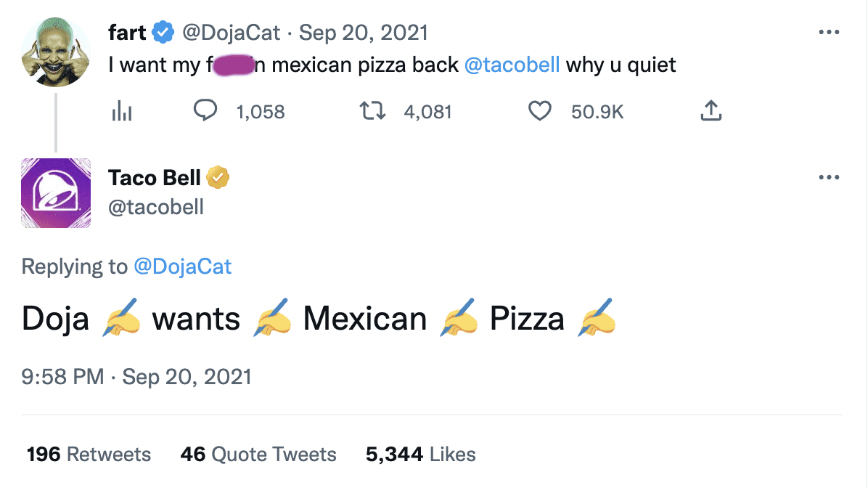Viewport: 868px width, 488px height.
Task: Open the Taco Bell profile logo
Action: pos(56,193)
